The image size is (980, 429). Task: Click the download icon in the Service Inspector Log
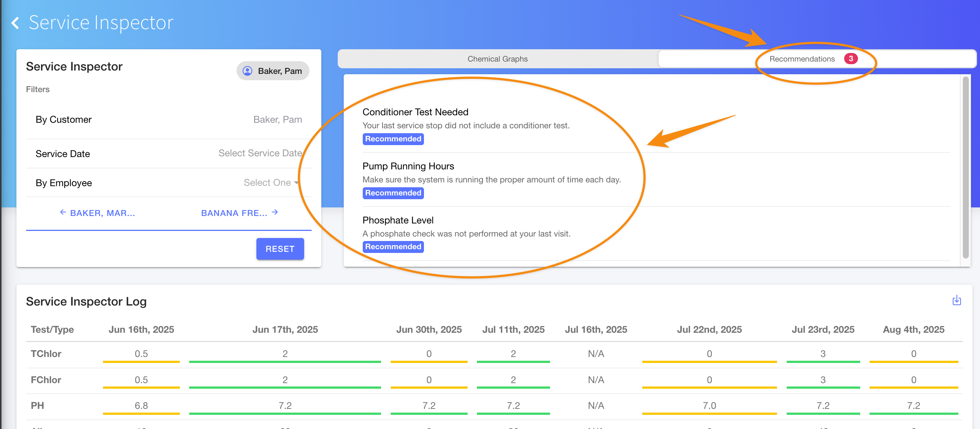tap(956, 300)
